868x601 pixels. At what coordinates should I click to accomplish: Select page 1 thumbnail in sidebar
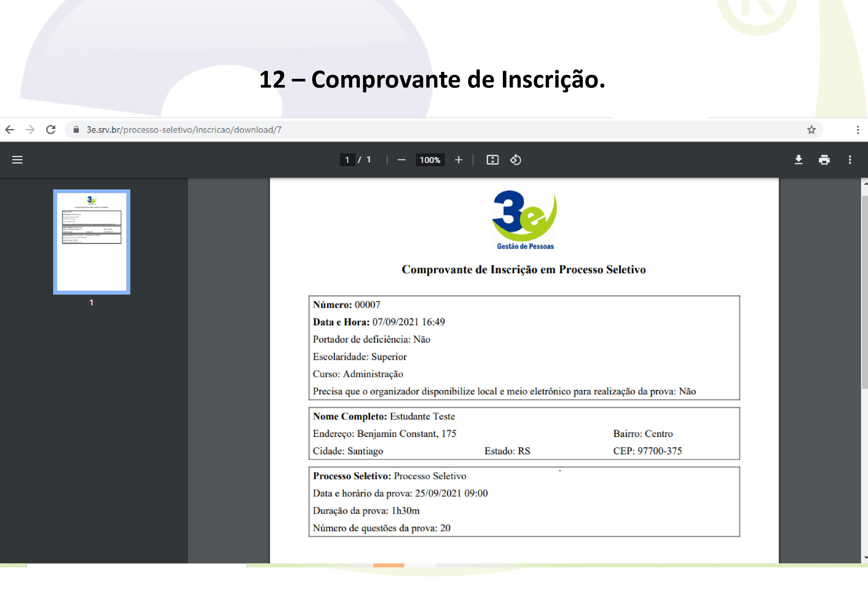(91, 242)
